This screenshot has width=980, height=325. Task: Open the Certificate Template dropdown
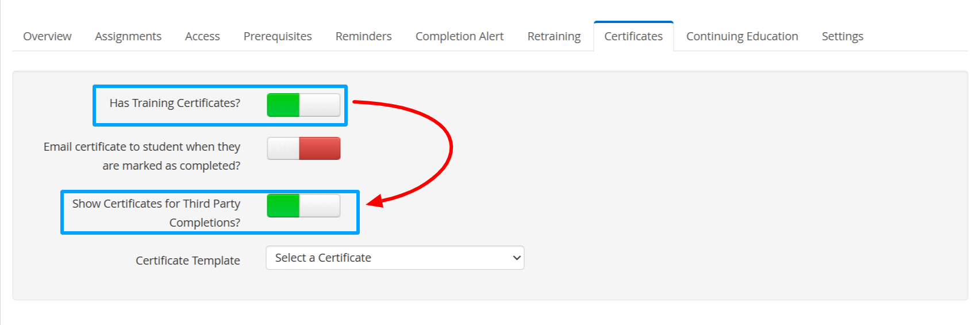tap(395, 258)
